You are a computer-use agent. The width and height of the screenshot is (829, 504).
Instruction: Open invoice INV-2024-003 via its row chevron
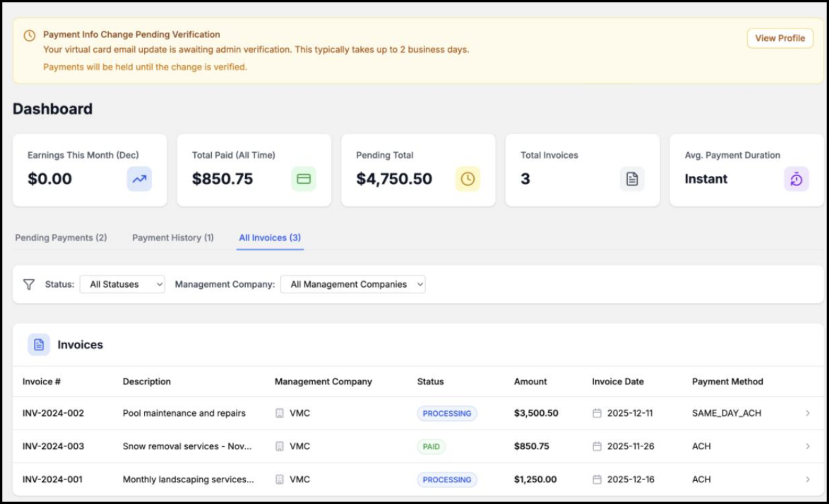click(808, 446)
